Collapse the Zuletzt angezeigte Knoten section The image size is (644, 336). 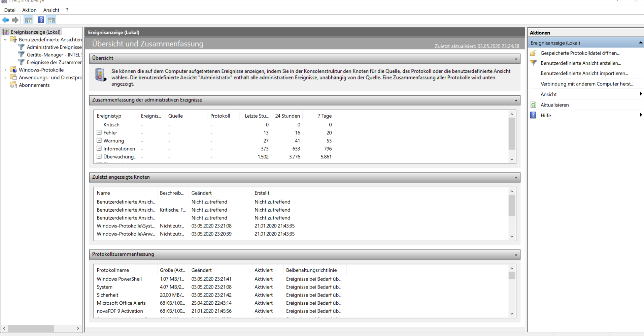click(516, 178)
